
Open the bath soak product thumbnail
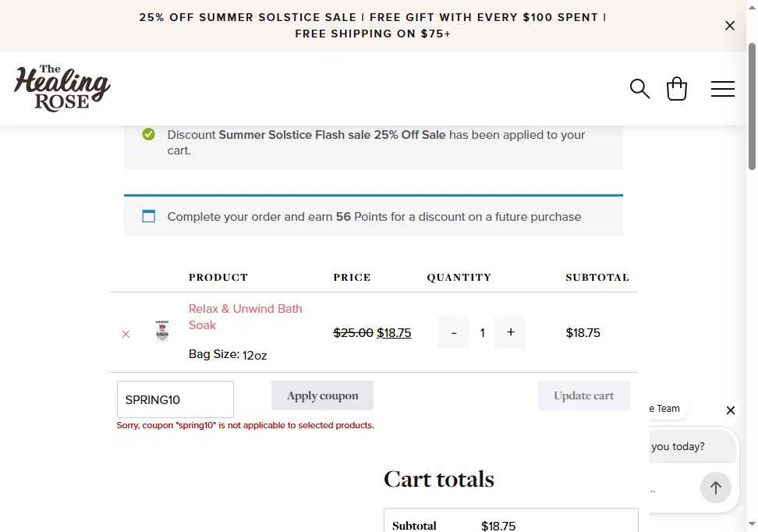click(162, 330)
